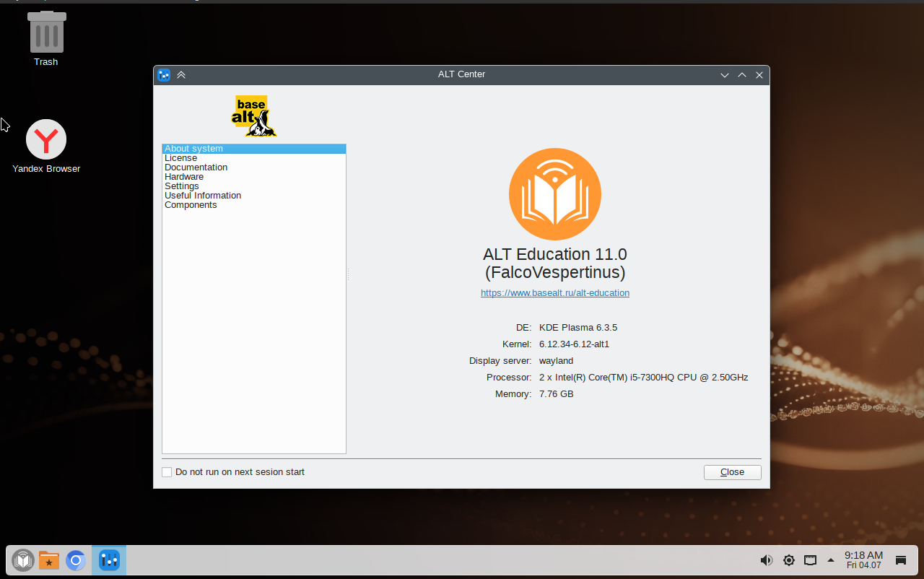The width and height of the screenshot is (924, 579).
Task: Open the clock showing 9:18 AM
Action: click(863, 560)
